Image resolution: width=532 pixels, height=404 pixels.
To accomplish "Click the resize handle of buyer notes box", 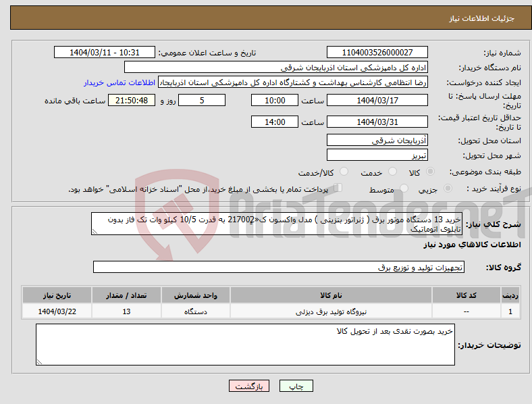I will tap(39, 362).
